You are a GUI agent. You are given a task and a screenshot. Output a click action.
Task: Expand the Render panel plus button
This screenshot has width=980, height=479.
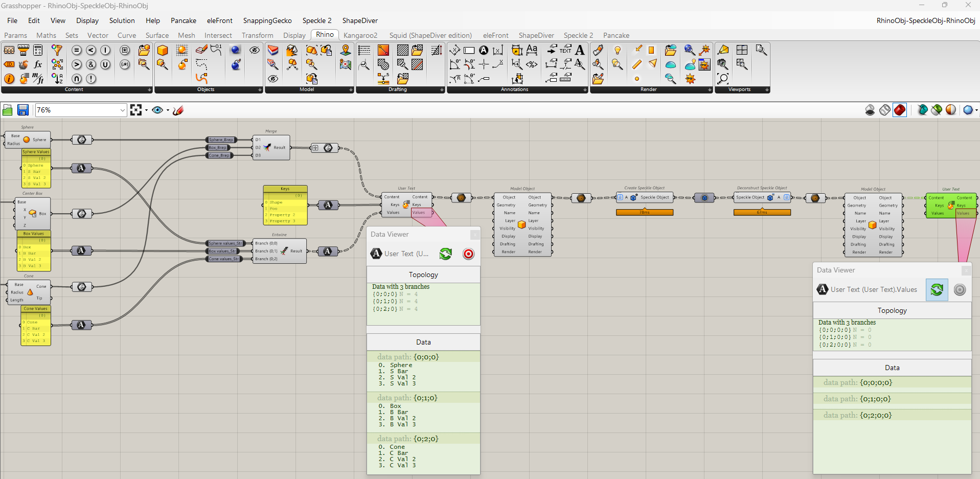coord(710,89)
